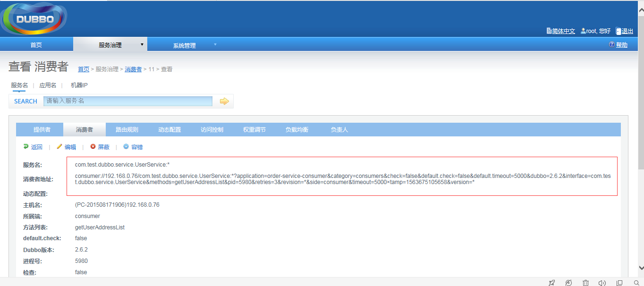Click the default.check value false
This screenshot has width=644, height=286.
coord(81,238)
